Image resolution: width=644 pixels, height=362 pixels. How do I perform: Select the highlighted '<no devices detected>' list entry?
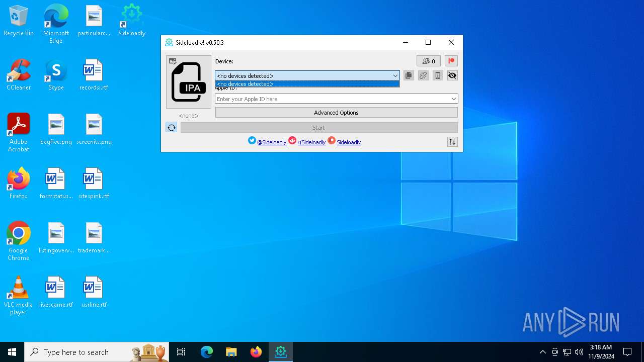coord(307,84)
